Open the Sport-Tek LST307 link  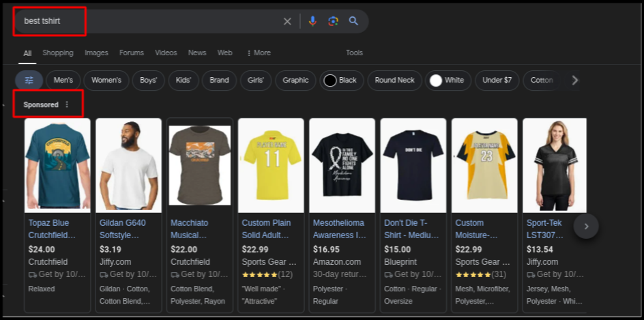[x=545, y=229]
